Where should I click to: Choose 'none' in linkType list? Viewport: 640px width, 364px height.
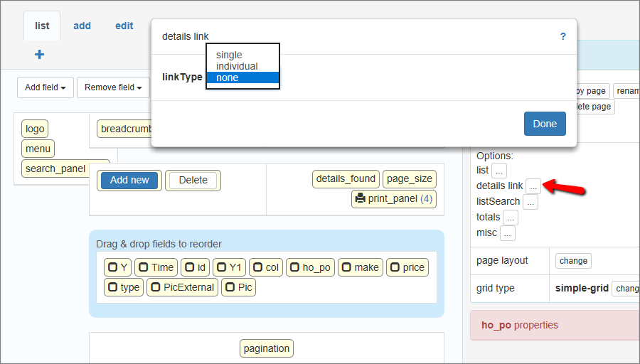[x=243, y=77]
